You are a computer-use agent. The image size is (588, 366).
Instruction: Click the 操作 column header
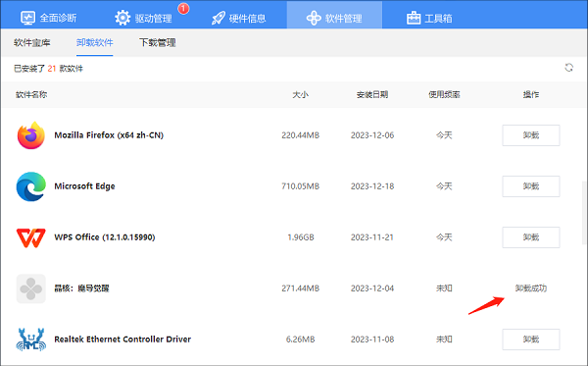click(531, 94)
